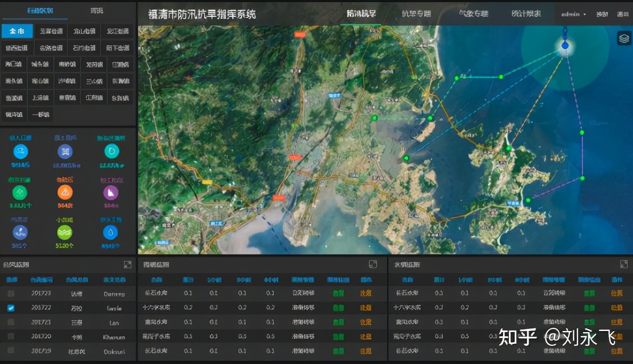The image size is (633, 364).
Task: Open the admin account dropdown
Action: (574, 14)
